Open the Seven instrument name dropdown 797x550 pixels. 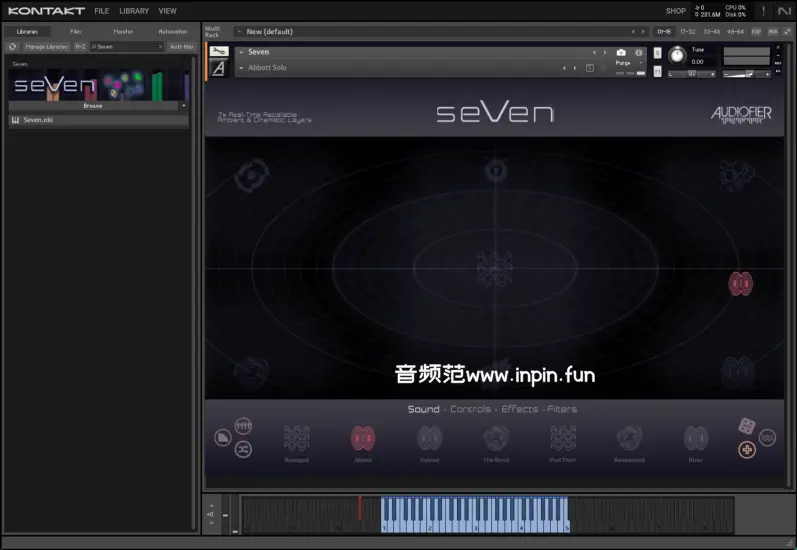[x=241, y=52]
